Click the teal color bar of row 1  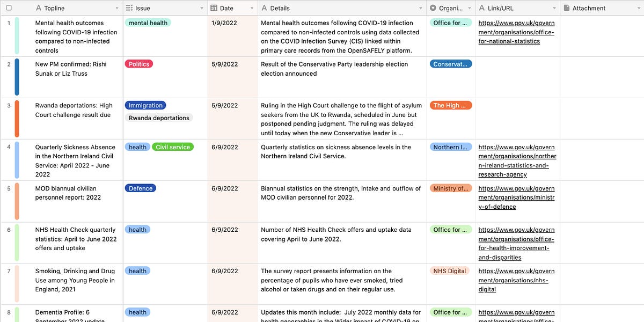(17, 35)
